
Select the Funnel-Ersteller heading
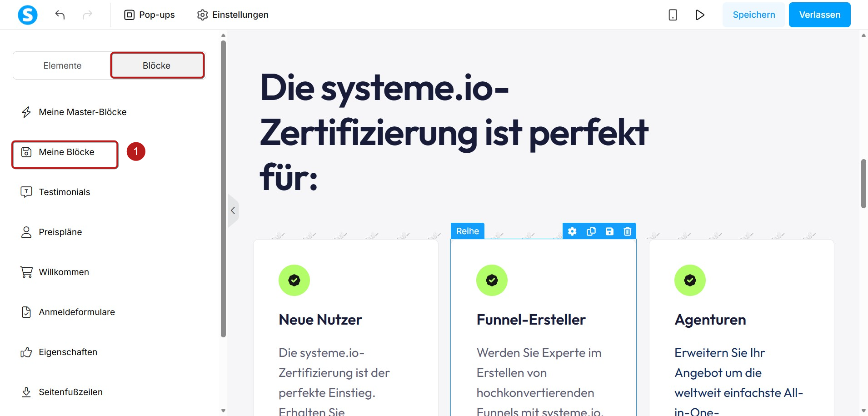coord(531,320)
